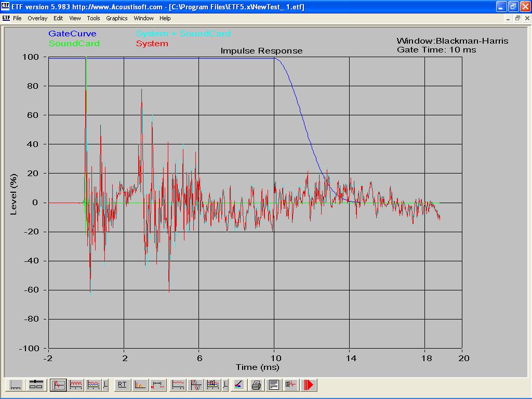Click the sliders settings icon in toolbar
532x399 pixels.
(35, 385)
